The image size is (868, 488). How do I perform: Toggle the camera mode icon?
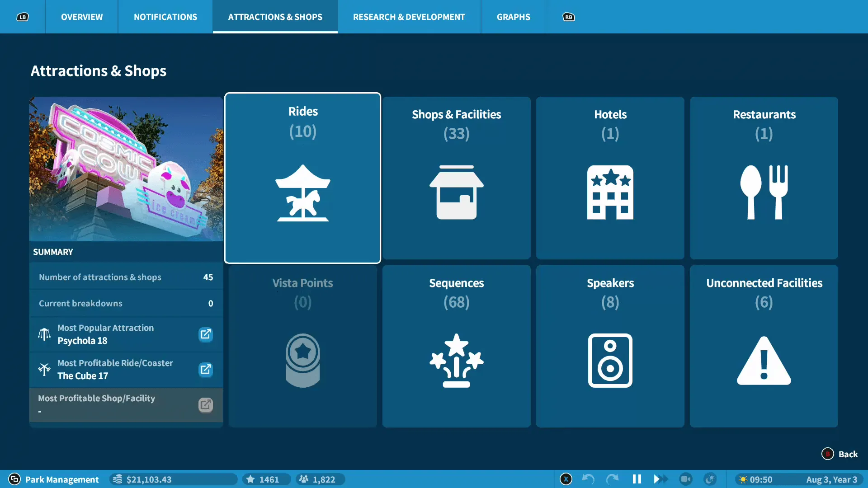click(685, 479)
